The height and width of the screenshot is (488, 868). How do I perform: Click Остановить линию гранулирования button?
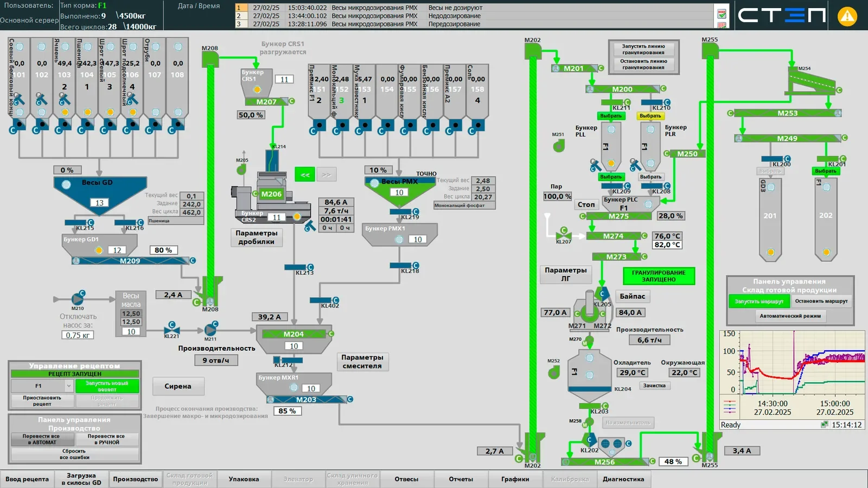643,65
